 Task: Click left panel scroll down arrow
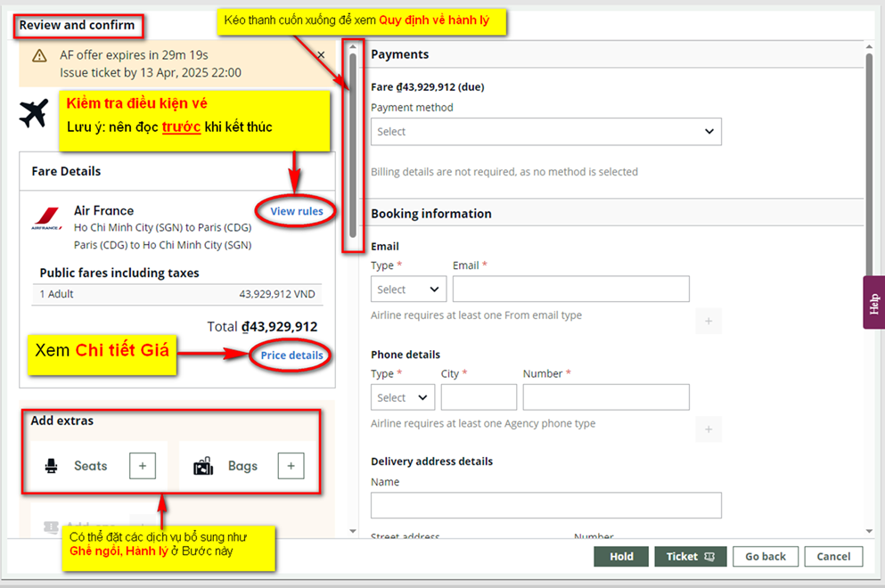(353, 531)
